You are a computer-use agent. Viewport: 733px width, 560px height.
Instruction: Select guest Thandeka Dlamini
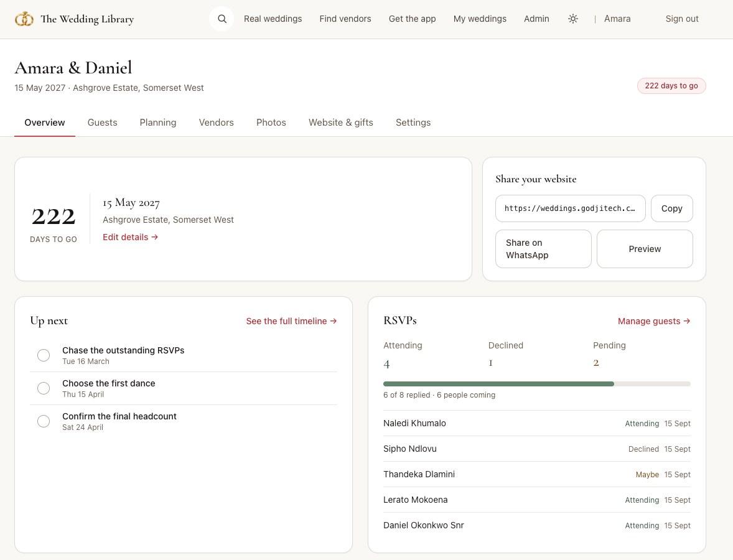tap(419, 474)
